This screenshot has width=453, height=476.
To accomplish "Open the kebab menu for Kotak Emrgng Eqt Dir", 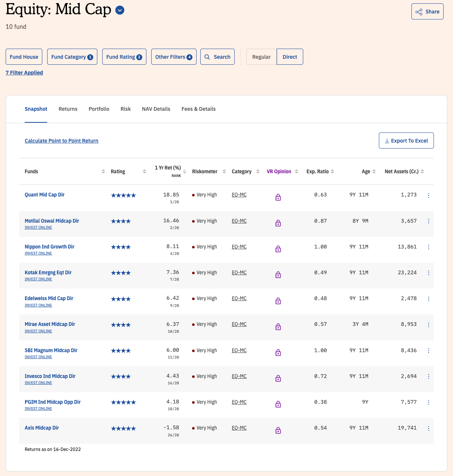I will 428,273.
